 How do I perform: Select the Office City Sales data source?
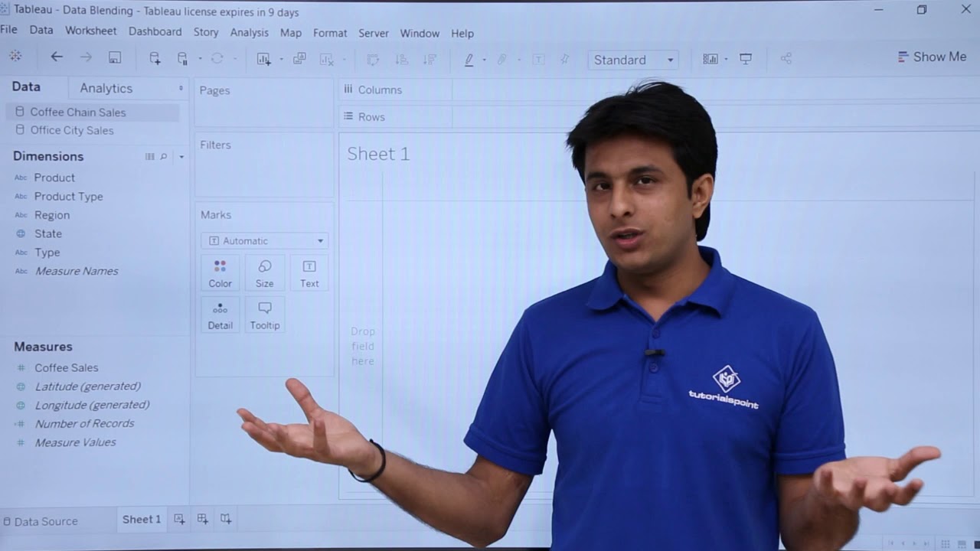(x=71, y=130)
